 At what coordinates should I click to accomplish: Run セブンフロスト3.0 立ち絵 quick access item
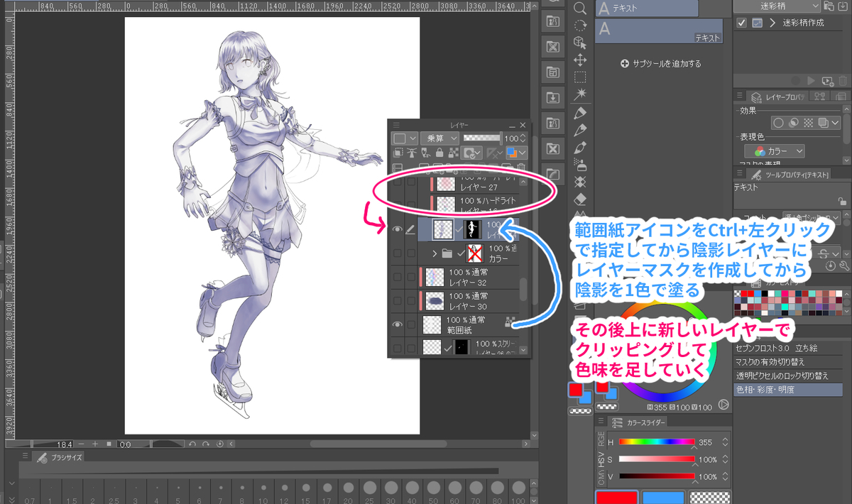tap(788, 348)
